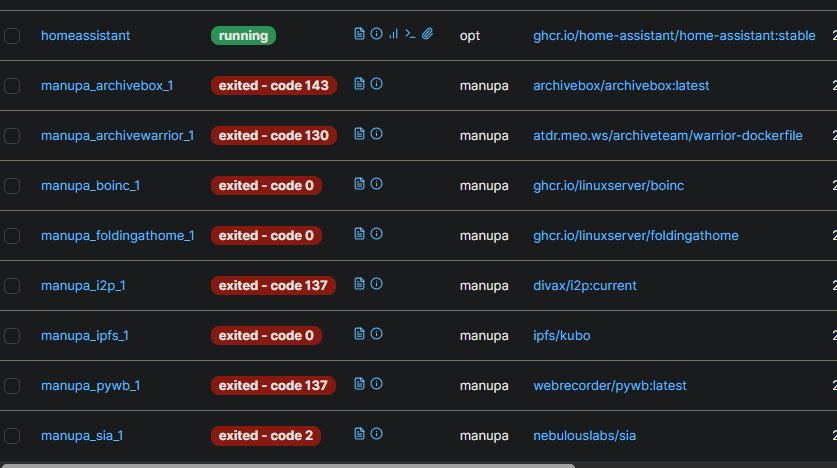This screenshot has height=468, width=837.
Task: Open logs icon for homeassistant container
Action: point(359,34)
